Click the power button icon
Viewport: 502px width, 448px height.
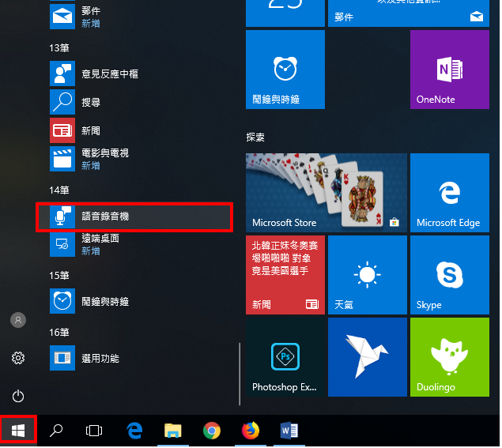[x=18, y=396]
